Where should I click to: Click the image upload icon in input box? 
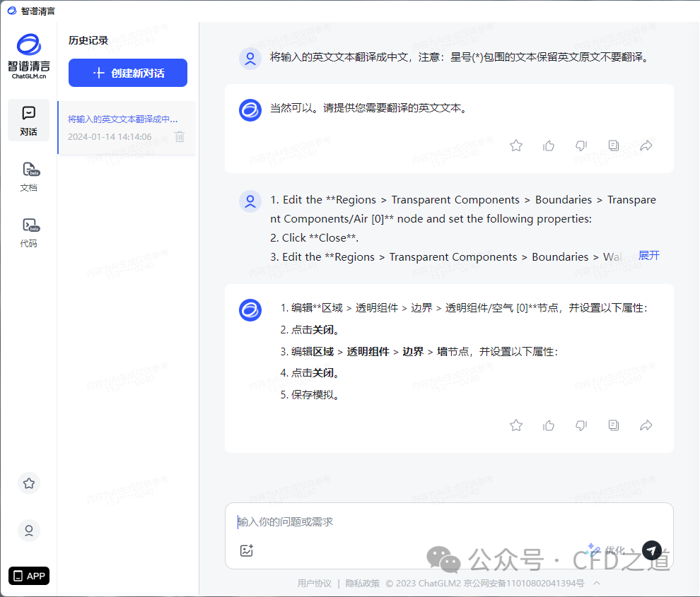[x=247, y=550]
